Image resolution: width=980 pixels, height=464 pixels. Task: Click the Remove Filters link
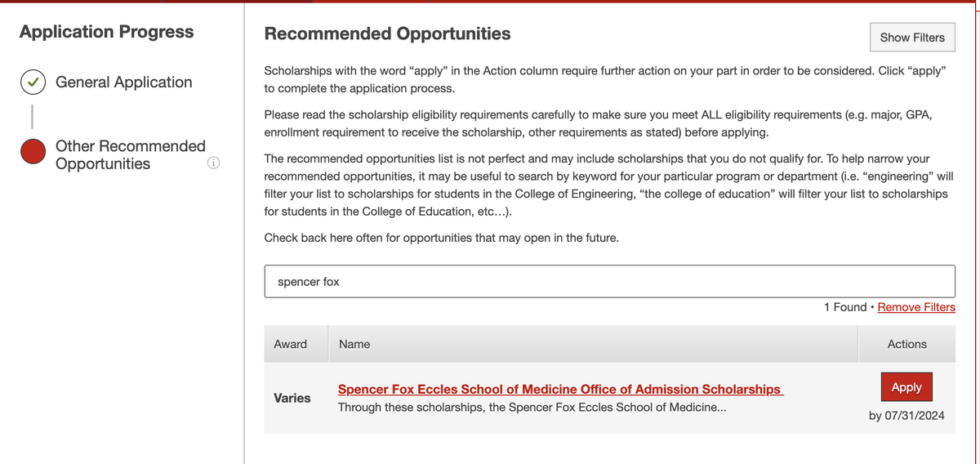click(x=916, y=307)
